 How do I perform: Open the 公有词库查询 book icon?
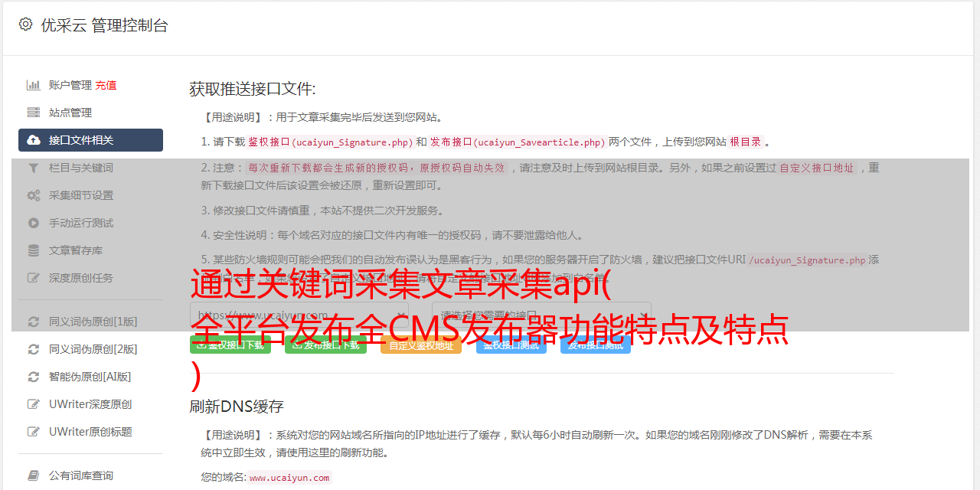pos(34,475)
